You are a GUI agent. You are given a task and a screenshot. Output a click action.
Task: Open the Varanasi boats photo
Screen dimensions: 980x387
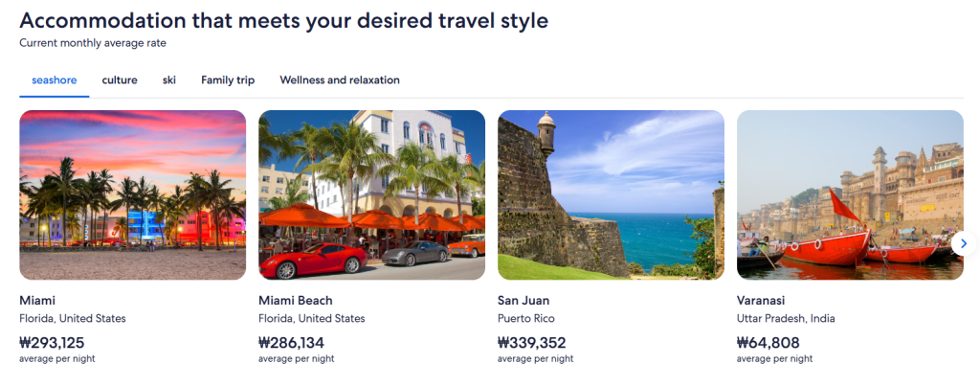tap(850, 194)
